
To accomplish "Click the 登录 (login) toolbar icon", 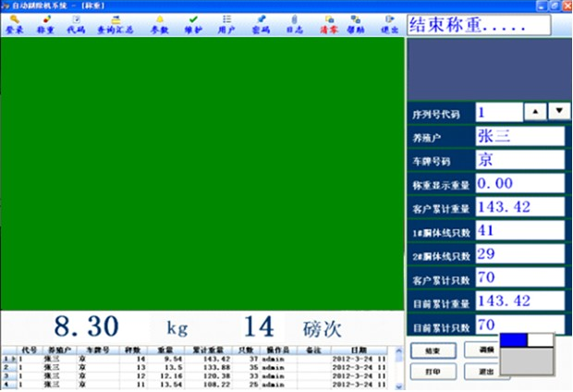I will [x=16, y=23].
